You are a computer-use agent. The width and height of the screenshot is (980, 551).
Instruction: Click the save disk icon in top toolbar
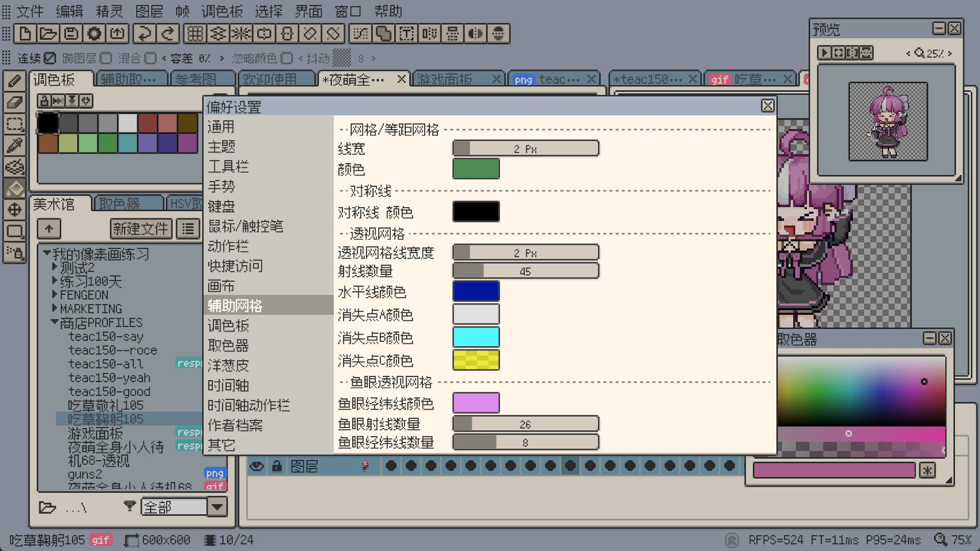click(x=71, y=34)
